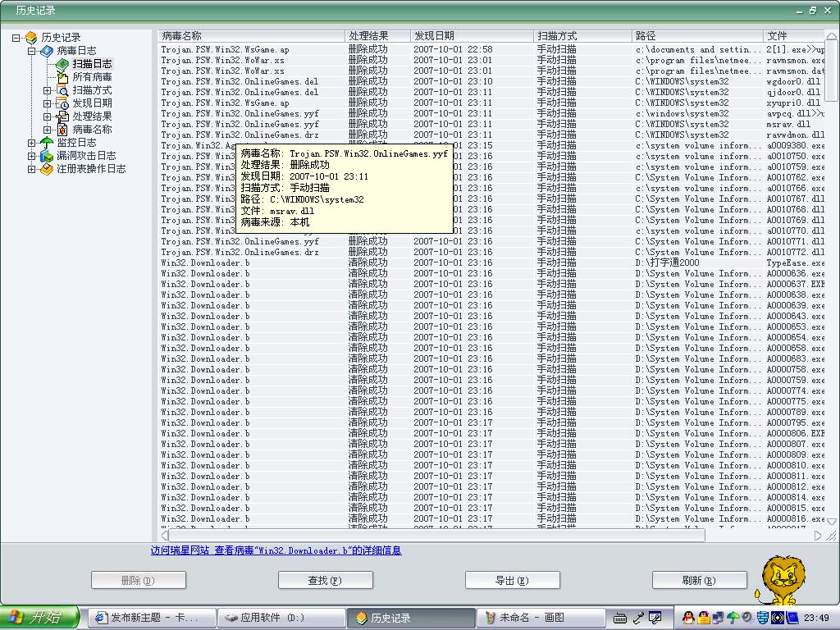The width and height of the screenshot is (840, 630).
Task: Select the Win32.Downloader.b row with TypeEase.exe
Action: [492, 262]
